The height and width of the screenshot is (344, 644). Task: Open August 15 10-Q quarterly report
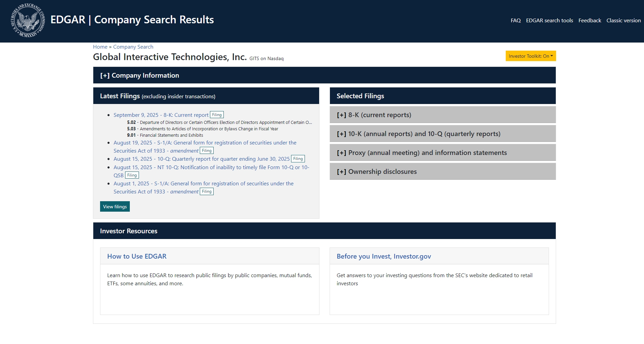tap(201, 159)
